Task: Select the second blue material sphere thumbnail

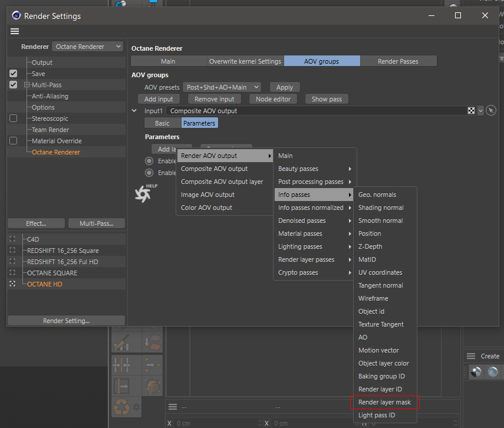Action: [493, 372]
